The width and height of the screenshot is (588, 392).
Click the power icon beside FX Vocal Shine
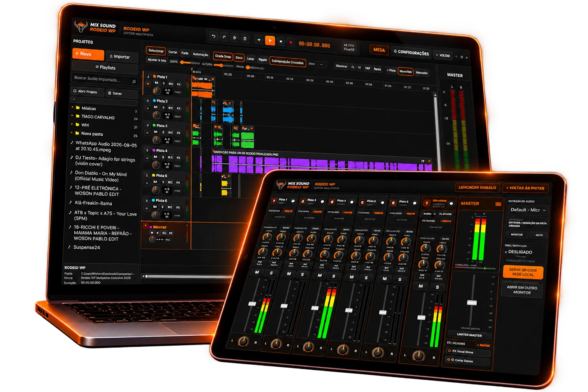450,351
